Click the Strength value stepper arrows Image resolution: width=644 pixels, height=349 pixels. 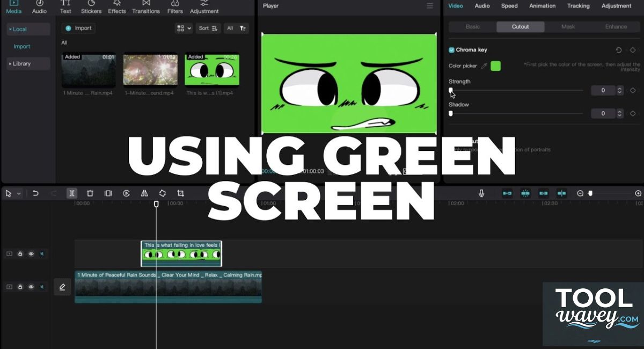(x=620, y=90)
